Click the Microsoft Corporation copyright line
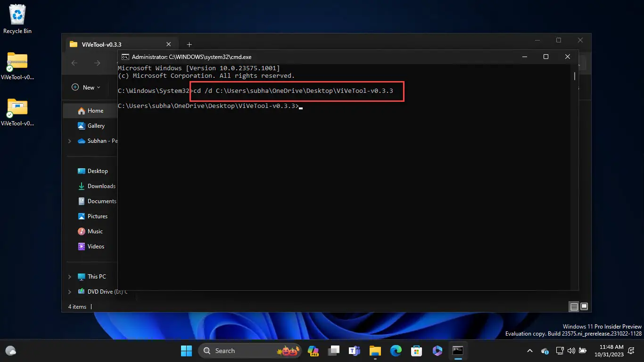Viewport: 644px width, 362px height. (206, 76)
